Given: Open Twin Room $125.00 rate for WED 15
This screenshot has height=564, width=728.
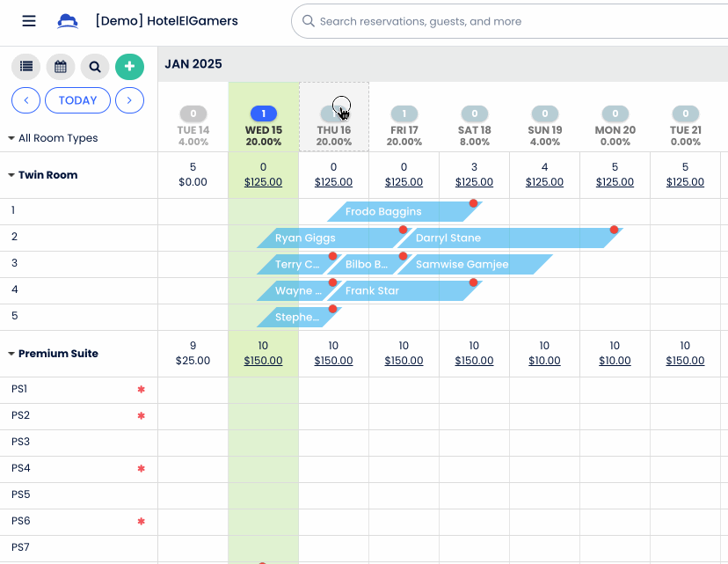Looking at the screenshot, I should click(x=263, y=182).
